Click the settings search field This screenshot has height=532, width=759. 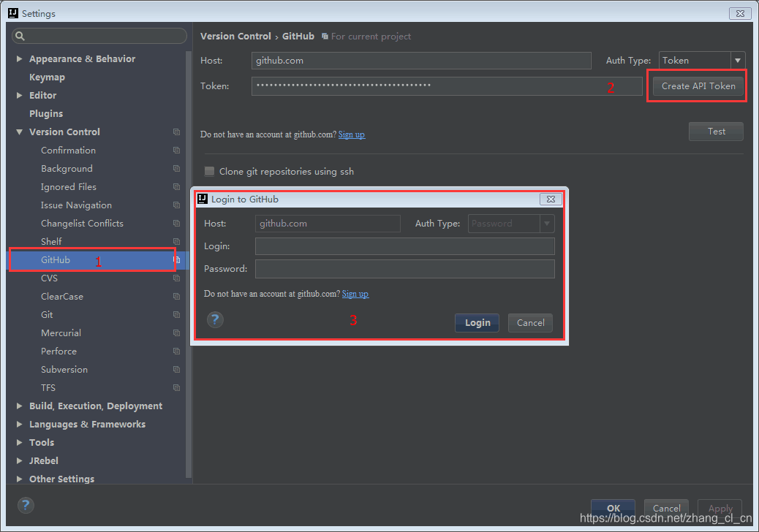tap(99, 36)
